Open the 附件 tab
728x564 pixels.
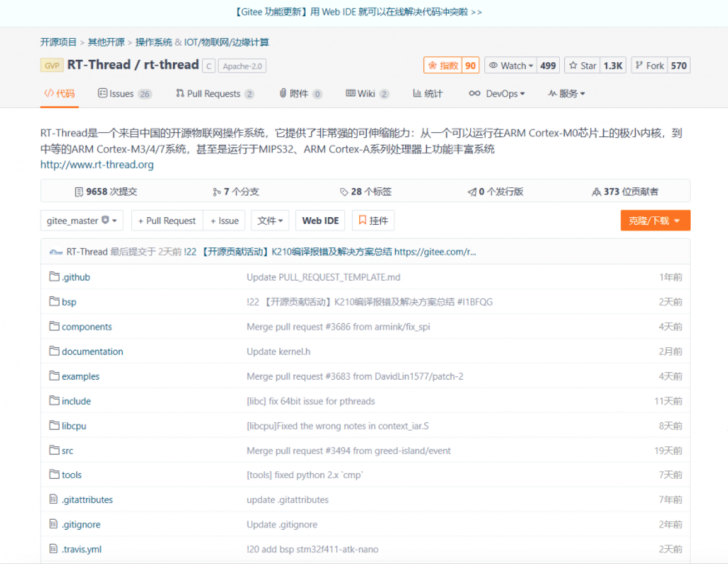click(x=301, y=94)
